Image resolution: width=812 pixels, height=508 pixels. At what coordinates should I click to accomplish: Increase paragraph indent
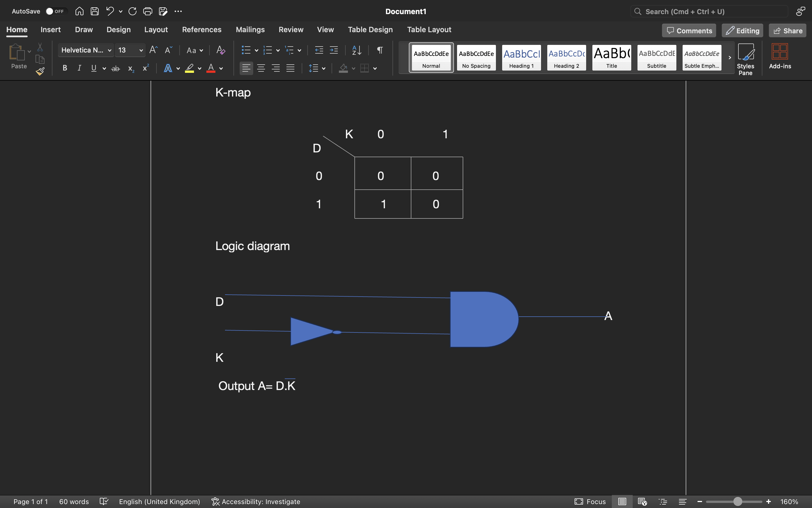[334, 50]
